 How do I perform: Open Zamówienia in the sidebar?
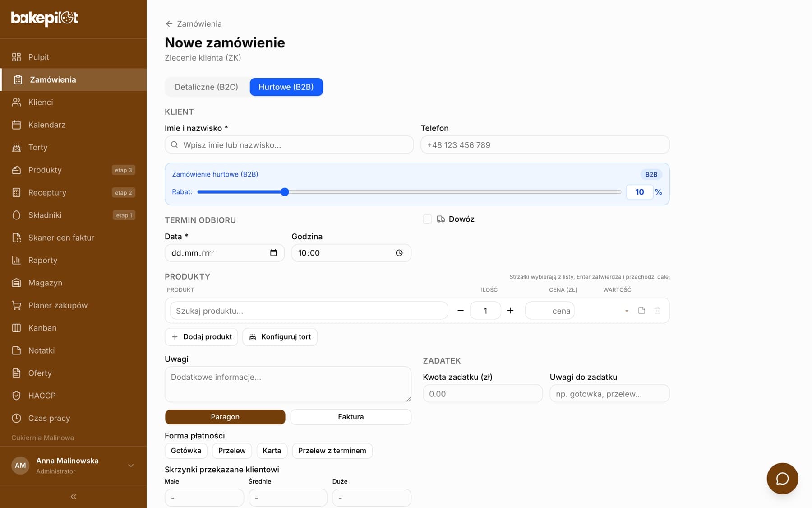74,79
